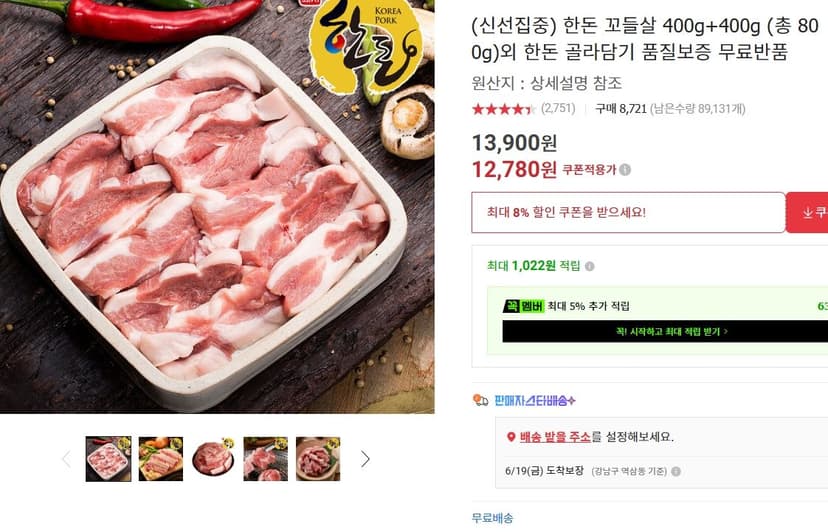
Task: Click the star rating row
Action: tap(503, 109)
